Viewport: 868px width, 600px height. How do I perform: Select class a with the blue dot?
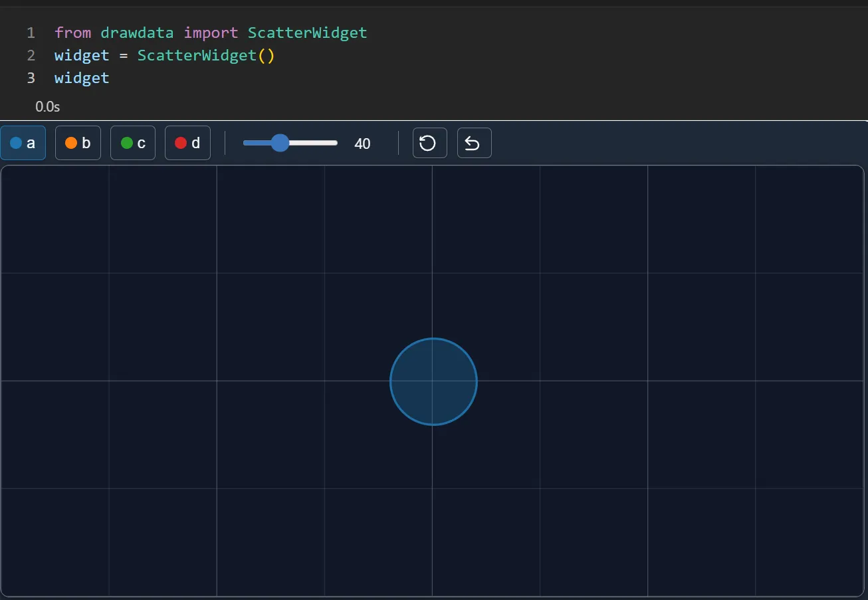coord(23,143)
